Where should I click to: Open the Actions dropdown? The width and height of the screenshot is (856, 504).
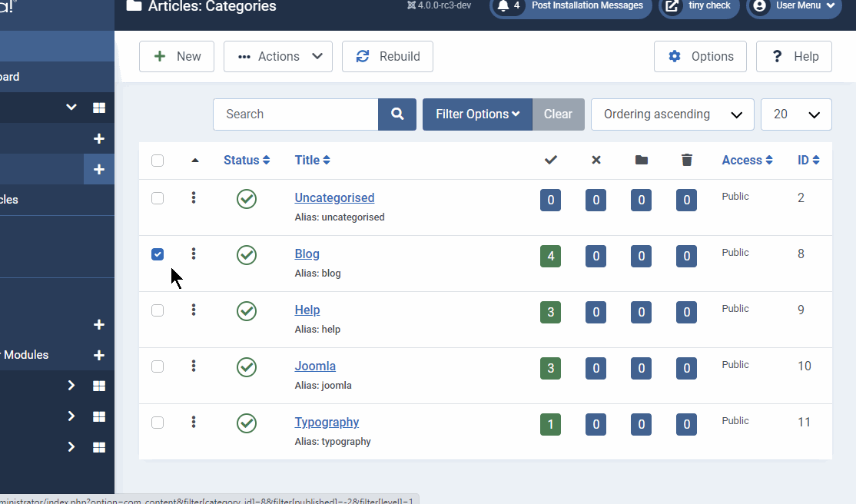pyautogui.click(x=278, y=56)
